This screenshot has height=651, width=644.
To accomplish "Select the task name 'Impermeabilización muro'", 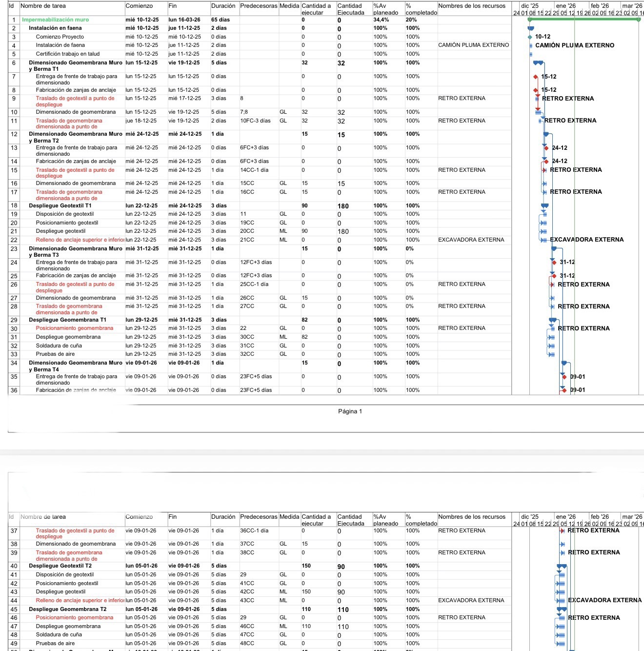I will (56, 20).
